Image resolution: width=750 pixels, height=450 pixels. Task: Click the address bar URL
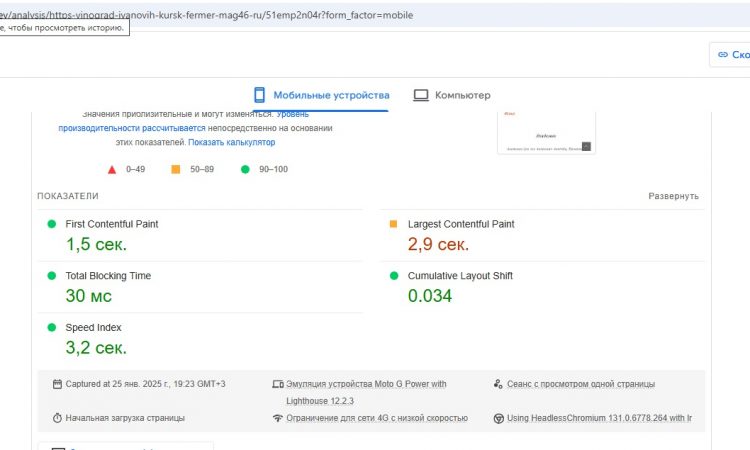[x=207, y=15]
